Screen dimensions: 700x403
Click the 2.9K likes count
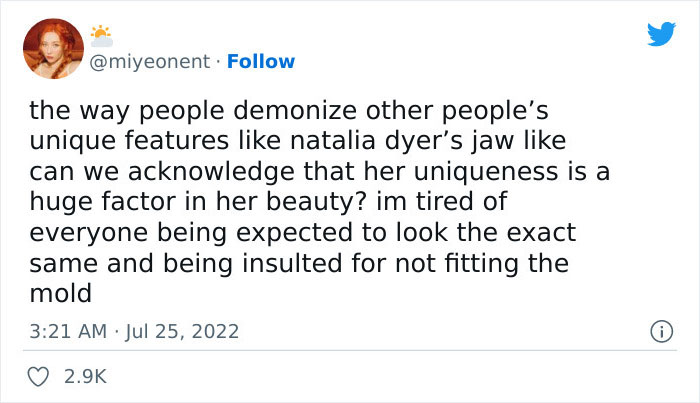click(x=84, y=376)
